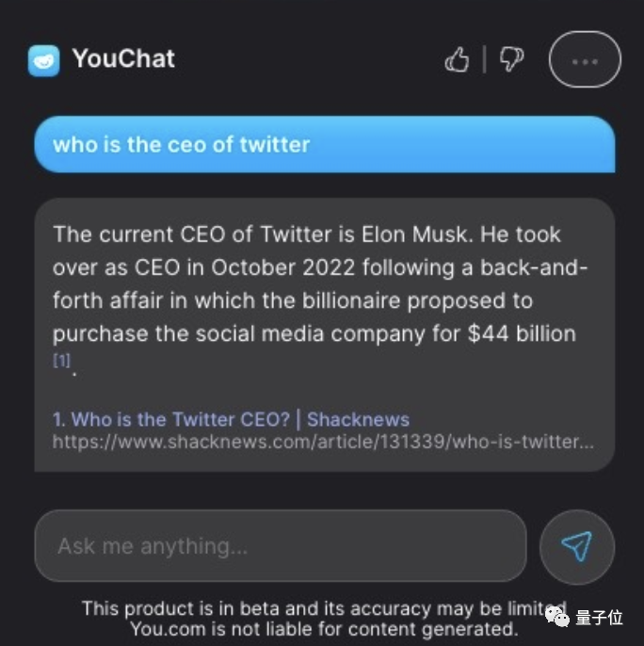
Task: Click the YouChat title text
Action: pyautogui.click(x=123, y=58)
